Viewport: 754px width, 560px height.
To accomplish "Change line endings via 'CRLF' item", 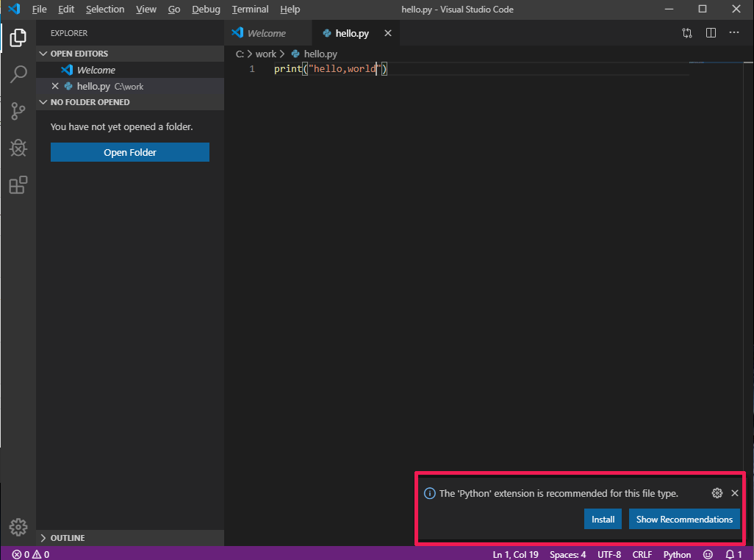I will click(x=642, y=554).
